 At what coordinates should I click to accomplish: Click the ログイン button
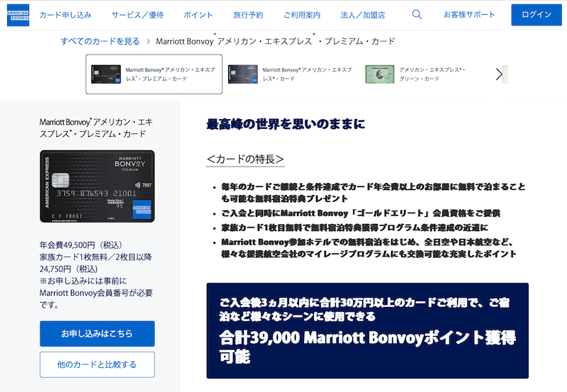(x=537, y=15)
